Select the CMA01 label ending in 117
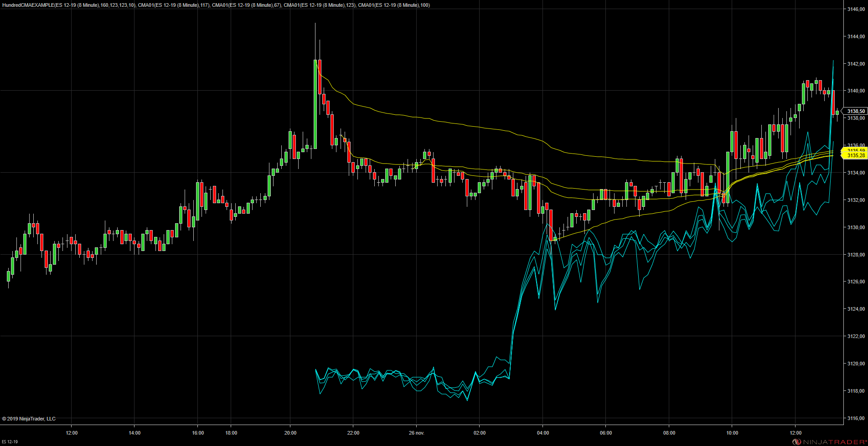This screenshot has height=446, width=868. 174,5
